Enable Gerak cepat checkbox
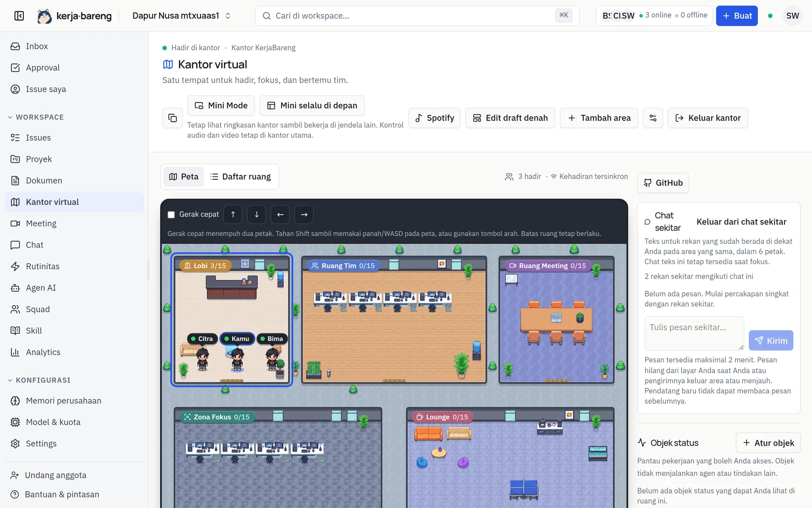This screenshot has width=812, height=508. [171, 214]
